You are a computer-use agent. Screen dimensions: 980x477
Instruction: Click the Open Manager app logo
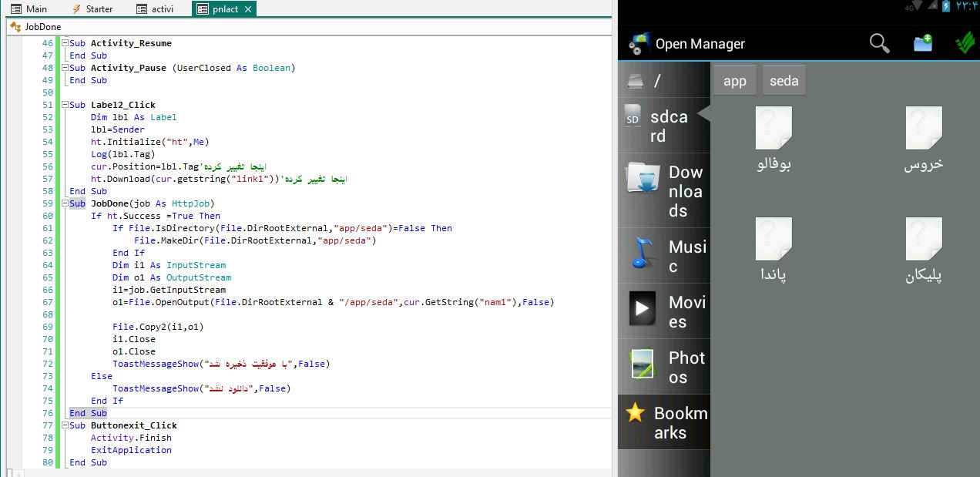click(636, 44)
